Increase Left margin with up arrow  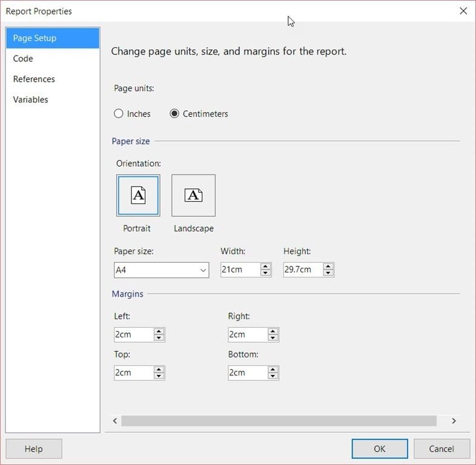click(x=159, y=331)
